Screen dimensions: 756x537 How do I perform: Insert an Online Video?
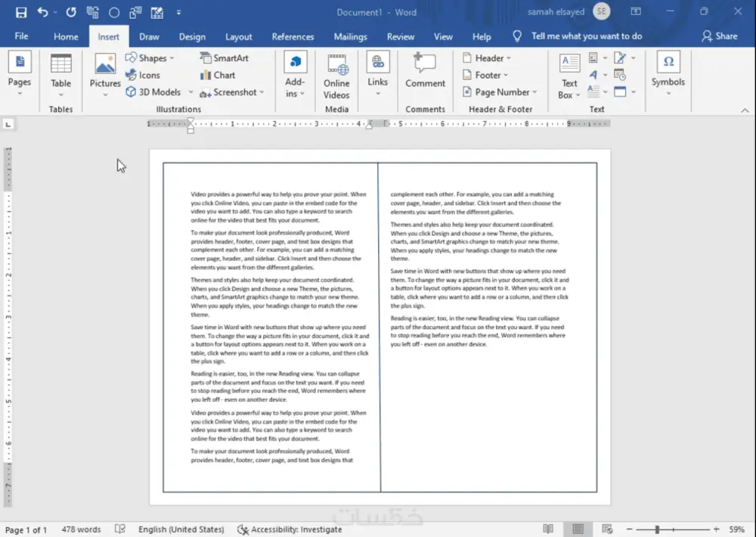click(336, 73)
